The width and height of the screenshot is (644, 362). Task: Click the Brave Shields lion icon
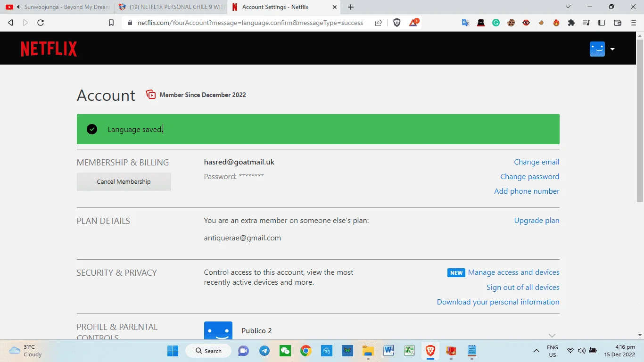click(397, 23)
